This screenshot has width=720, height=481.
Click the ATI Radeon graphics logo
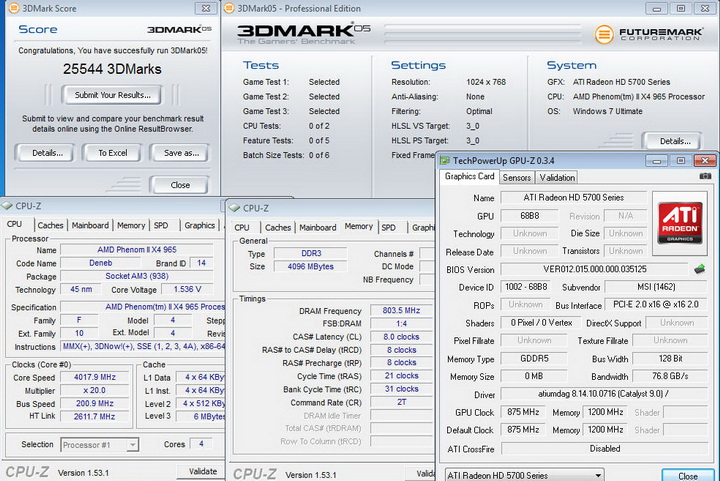(x=681, y=222)
